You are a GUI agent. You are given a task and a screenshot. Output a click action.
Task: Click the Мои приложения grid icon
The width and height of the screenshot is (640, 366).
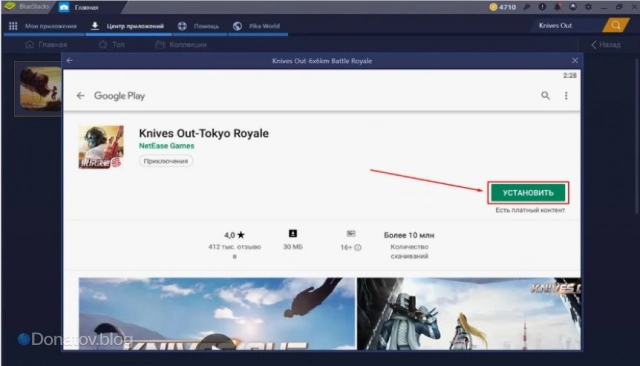(x=13, y=26)
